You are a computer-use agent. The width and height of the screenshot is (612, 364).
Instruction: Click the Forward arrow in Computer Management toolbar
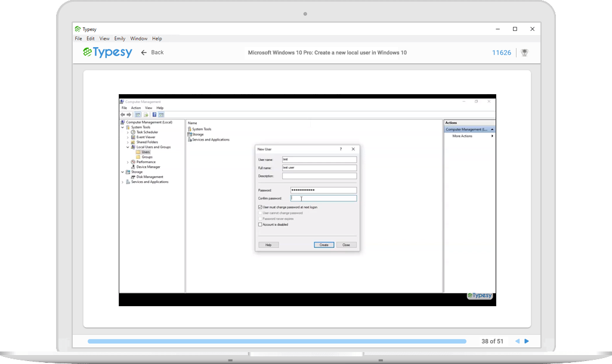(129, 114)
